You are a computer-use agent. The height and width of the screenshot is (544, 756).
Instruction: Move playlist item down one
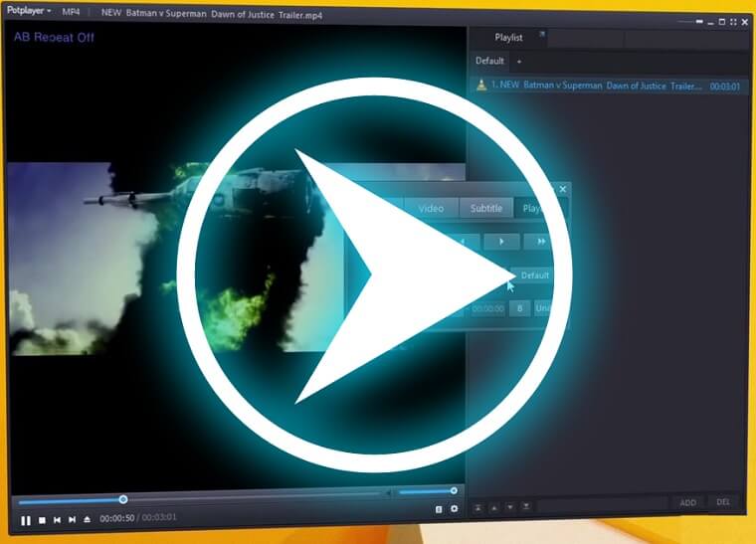pos(510,507)
